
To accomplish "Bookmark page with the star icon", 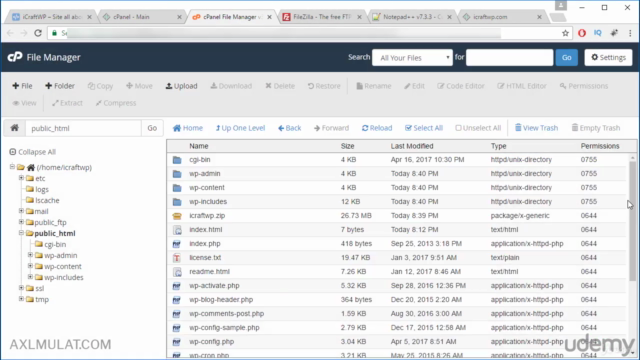I will 565,33.
